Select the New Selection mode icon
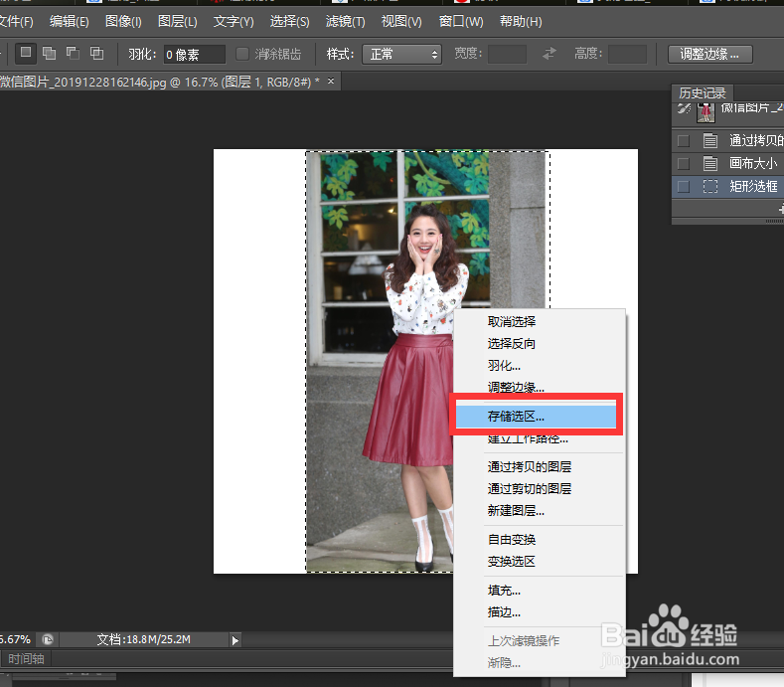Viewport: 784px width, 687px height. click(26, 53)
